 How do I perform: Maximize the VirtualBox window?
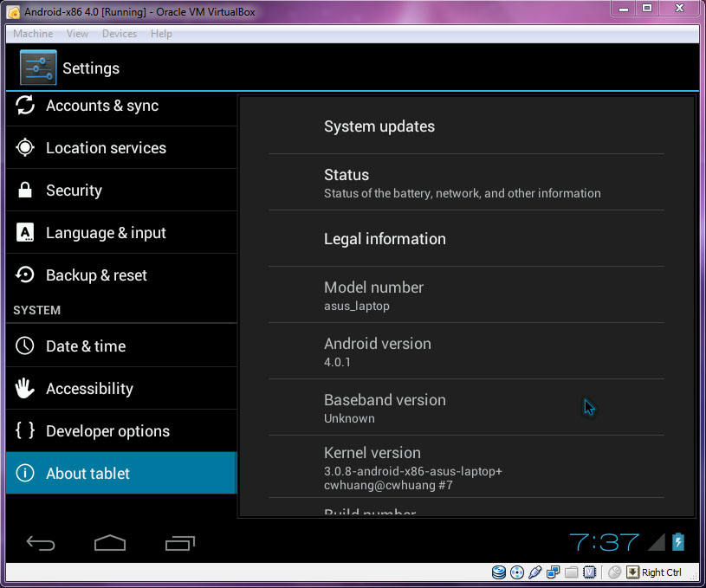coord(647,8)
